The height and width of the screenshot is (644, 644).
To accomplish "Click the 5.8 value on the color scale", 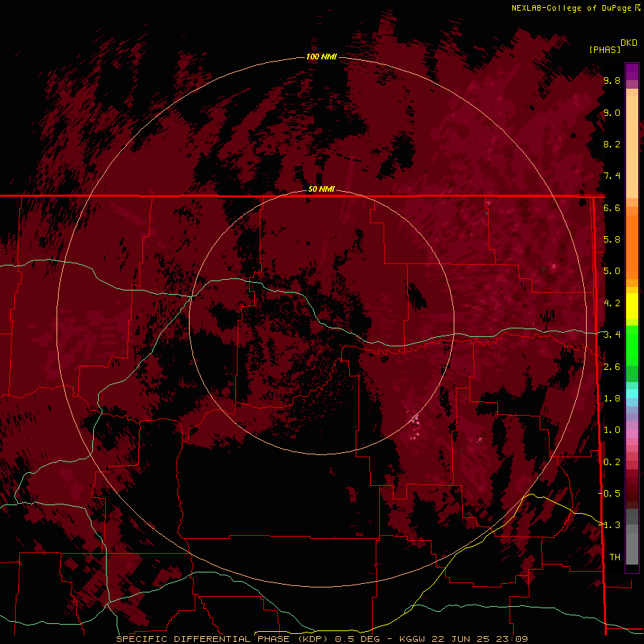I will [612, 240].
